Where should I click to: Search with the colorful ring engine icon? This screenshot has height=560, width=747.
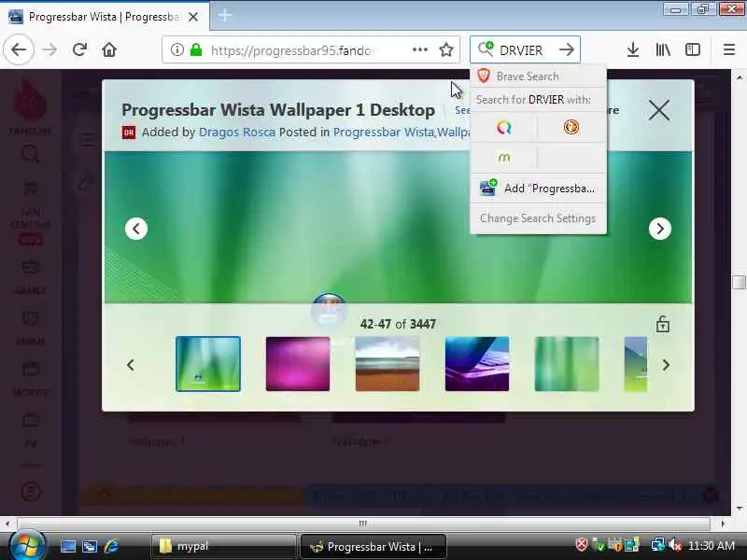[504, 127]
